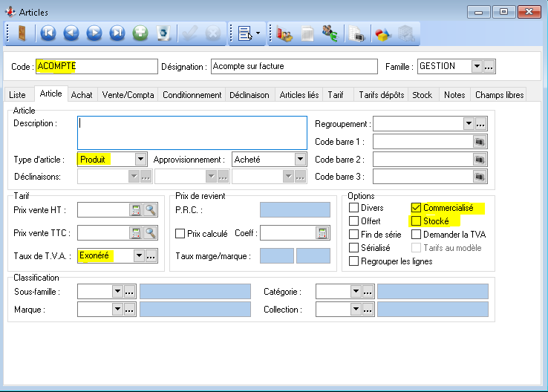Open the Type d'article dropdown
This screenshot has height=392, width=548.
[140, 159]
